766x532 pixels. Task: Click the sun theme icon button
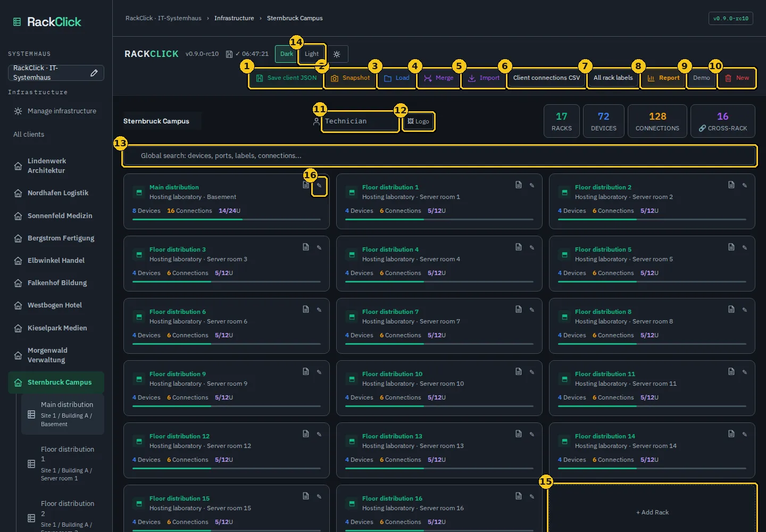coord(337,54)
